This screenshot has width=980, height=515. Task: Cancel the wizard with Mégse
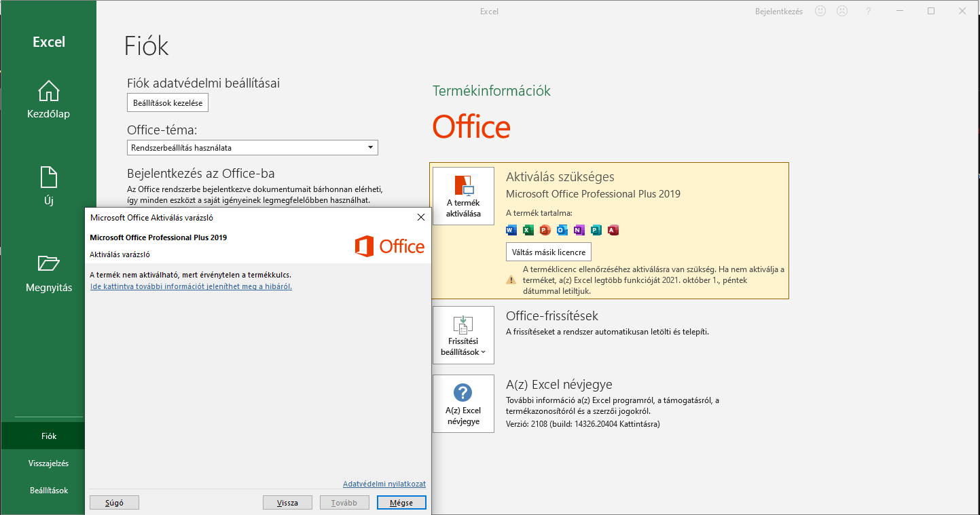pos(401,503)
